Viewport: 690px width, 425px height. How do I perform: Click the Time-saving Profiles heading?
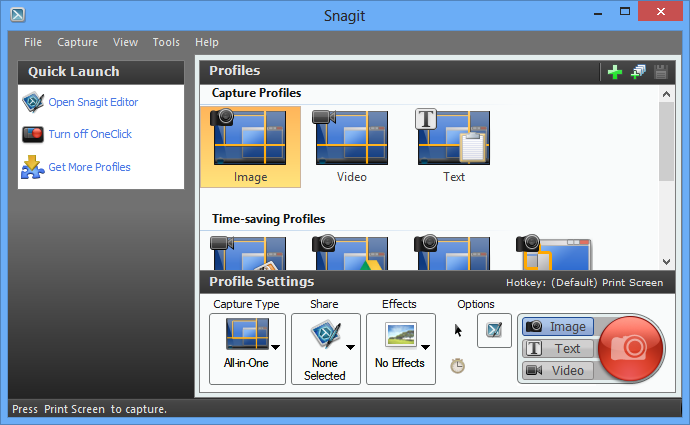click(x=268, y=219)
